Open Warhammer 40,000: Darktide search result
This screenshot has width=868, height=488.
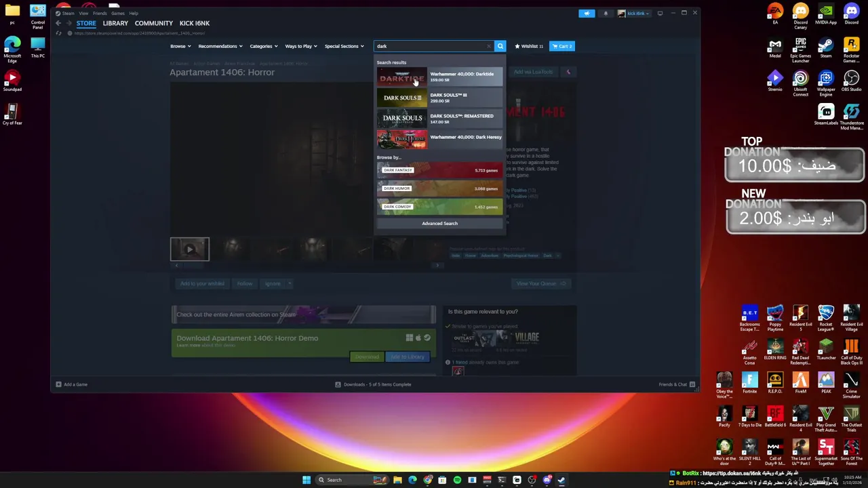pyautogui.click(x=440, y=77)
